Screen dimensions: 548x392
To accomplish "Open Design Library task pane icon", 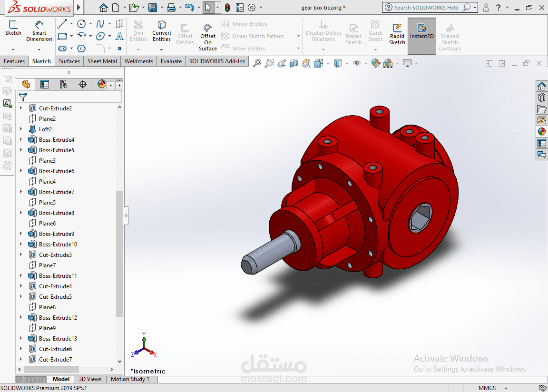I will [x=542, y=98].
